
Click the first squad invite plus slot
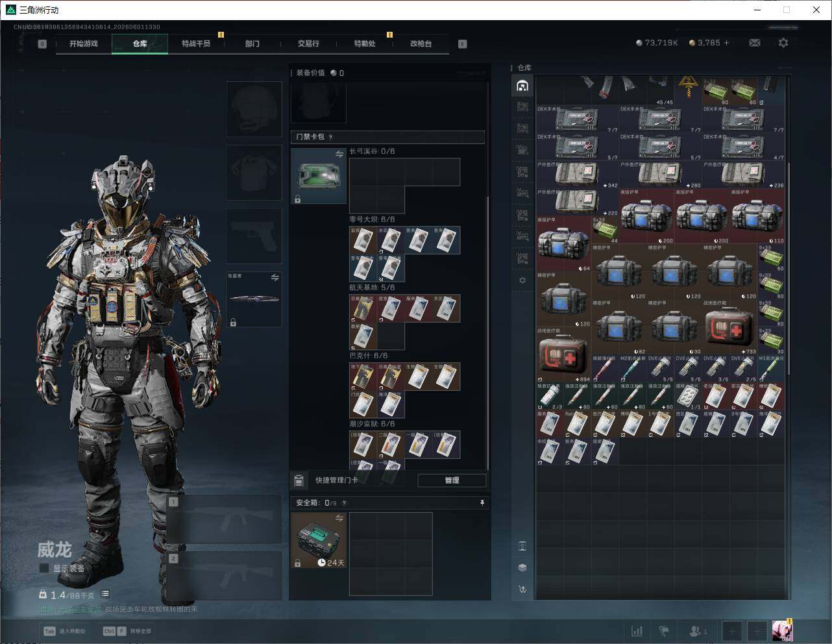[731, 631]
